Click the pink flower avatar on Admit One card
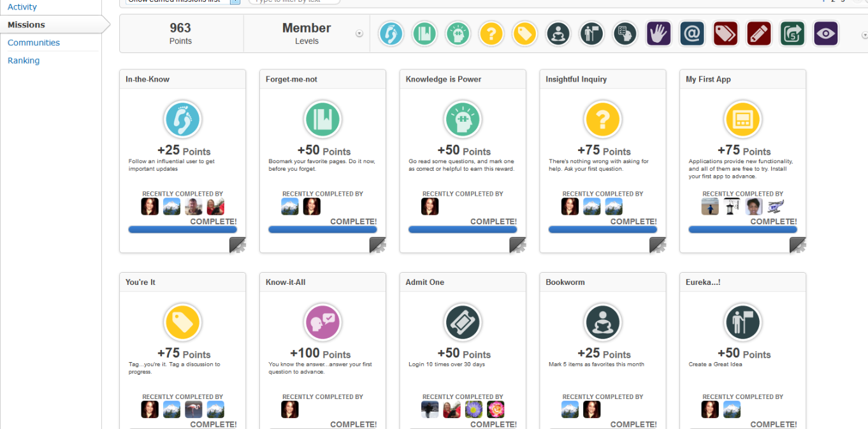The width and height of the screenshot is (868, 429). coord(496,409)
